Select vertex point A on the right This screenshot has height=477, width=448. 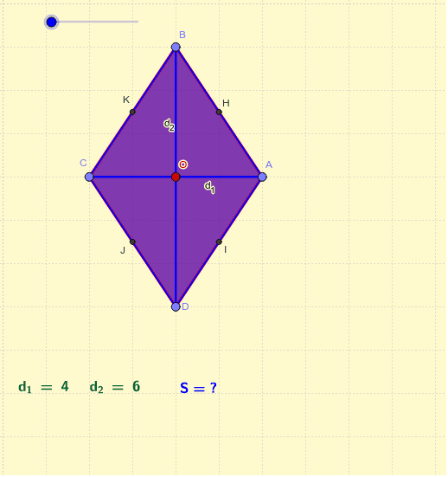coord(263,177)
